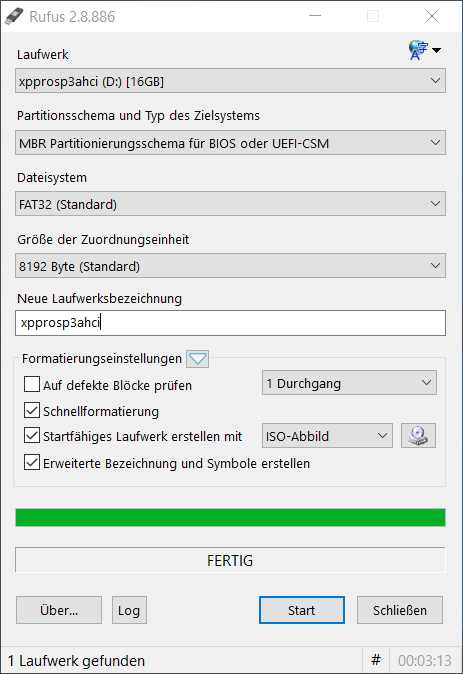Viewport: 463px width, 674px height.
Task: Click the Neue Laufwerksbezeichnung text field
Action: (230, 323)
